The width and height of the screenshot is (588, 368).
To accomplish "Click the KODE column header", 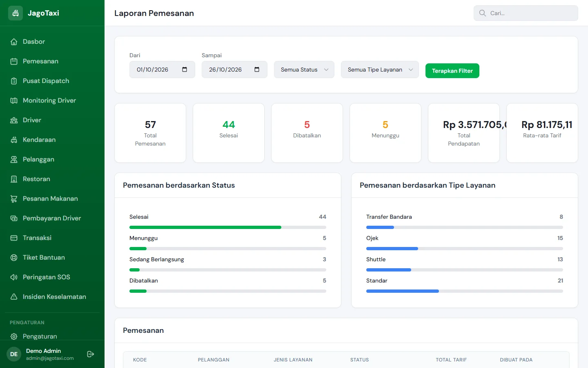I will [140, 360].
